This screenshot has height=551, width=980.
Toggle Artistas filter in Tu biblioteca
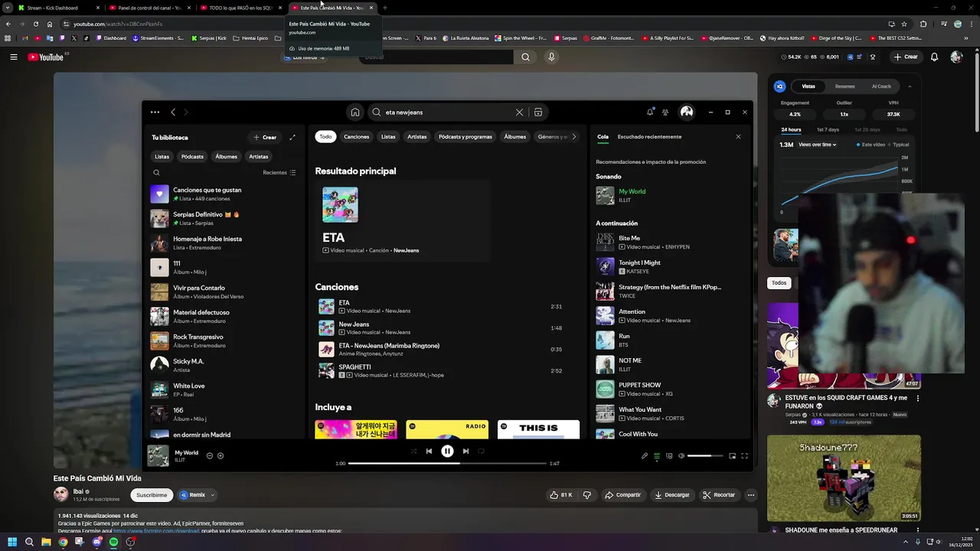[x=259, y=157]
